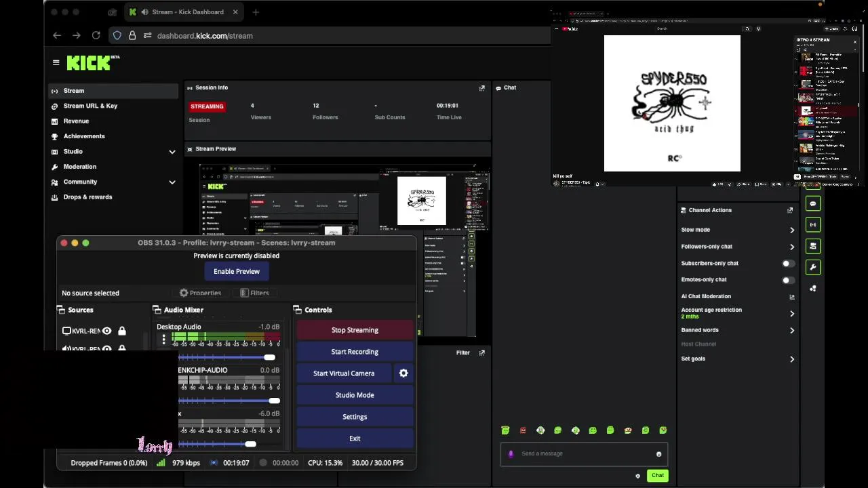Click the dots icon below the wrench in sidebar

[x=813, y=288]
